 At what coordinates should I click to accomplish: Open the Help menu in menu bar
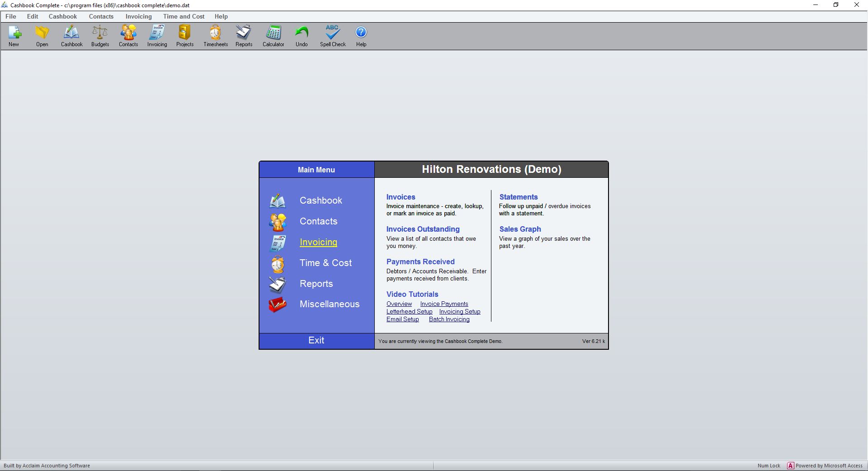pyautogui.click(x=221, y=16)
